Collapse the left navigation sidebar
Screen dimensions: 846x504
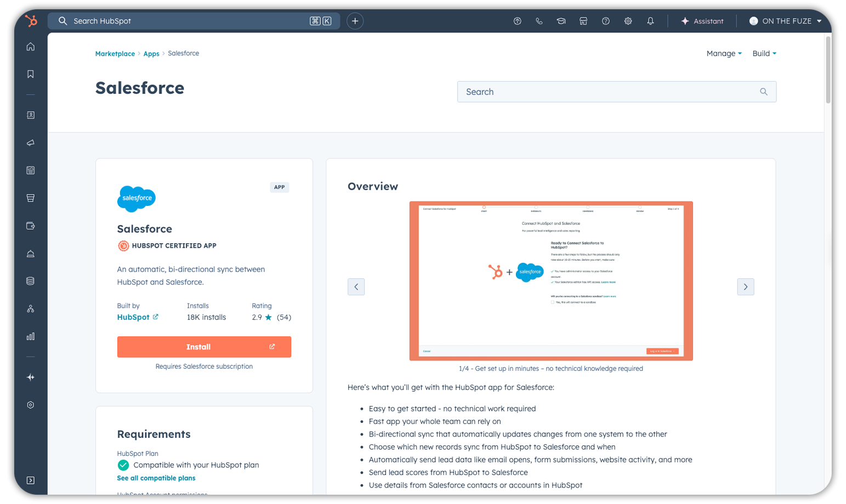[x=30, y=480]
